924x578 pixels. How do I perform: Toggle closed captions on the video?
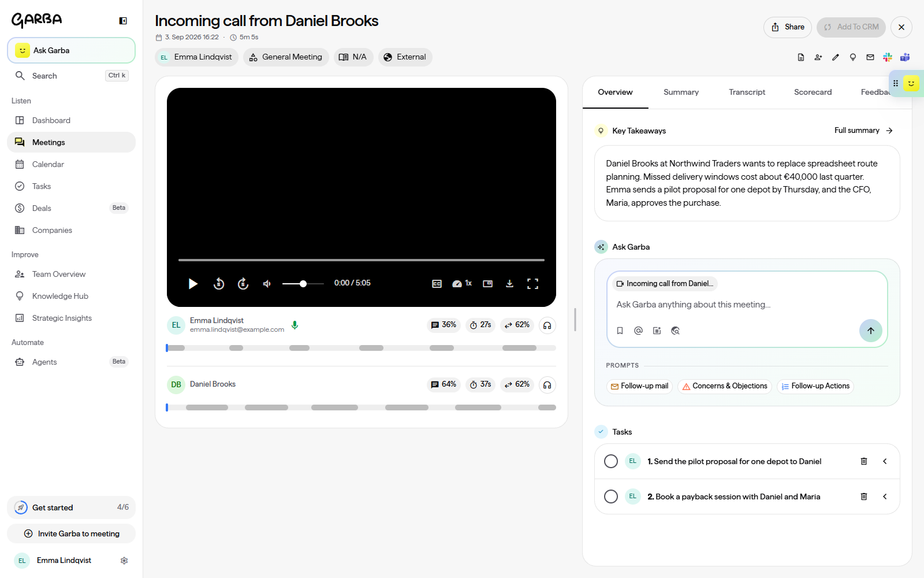click(437, 284)
